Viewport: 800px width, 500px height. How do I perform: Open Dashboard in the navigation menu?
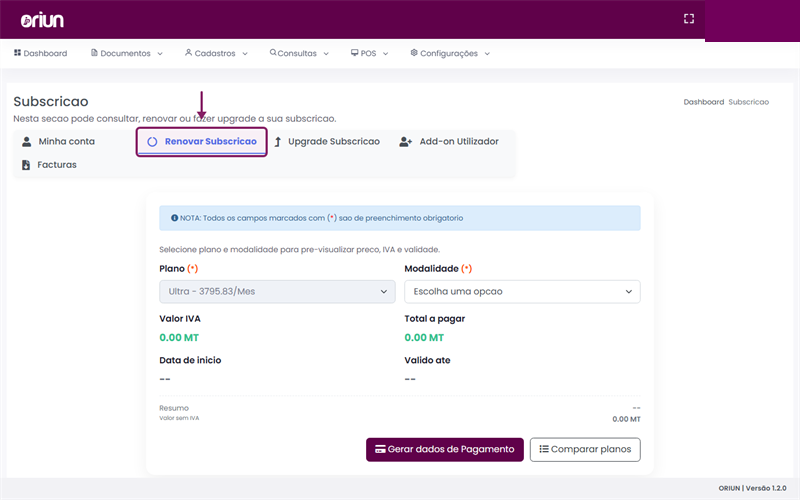(40, 53)
